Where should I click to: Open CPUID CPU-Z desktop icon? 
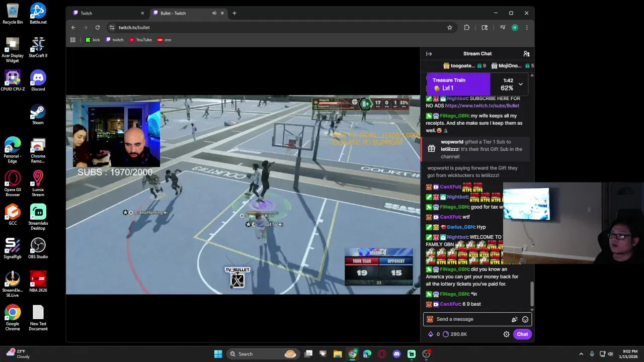(13, 81)
